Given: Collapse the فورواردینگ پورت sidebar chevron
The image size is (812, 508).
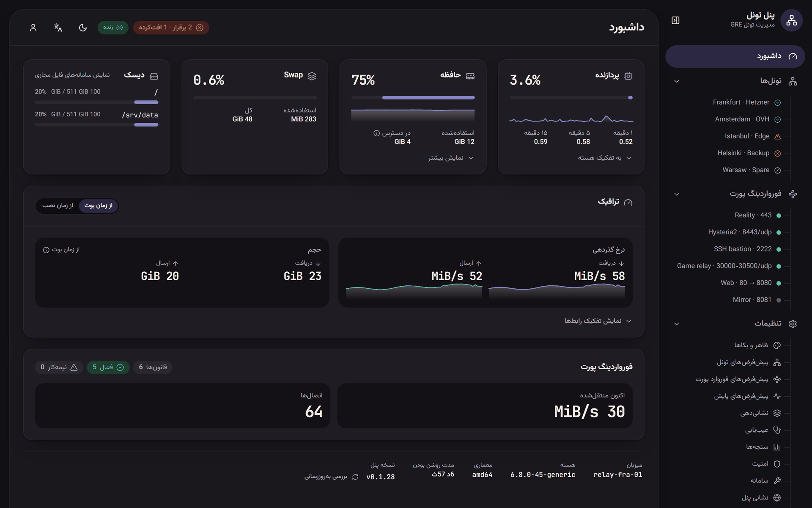Looking at the screenshot, I should click(x=677, y=194).
